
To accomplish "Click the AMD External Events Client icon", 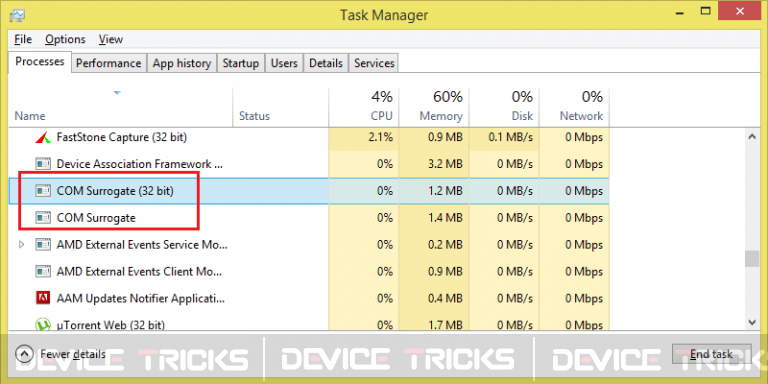I will [44, 271].
